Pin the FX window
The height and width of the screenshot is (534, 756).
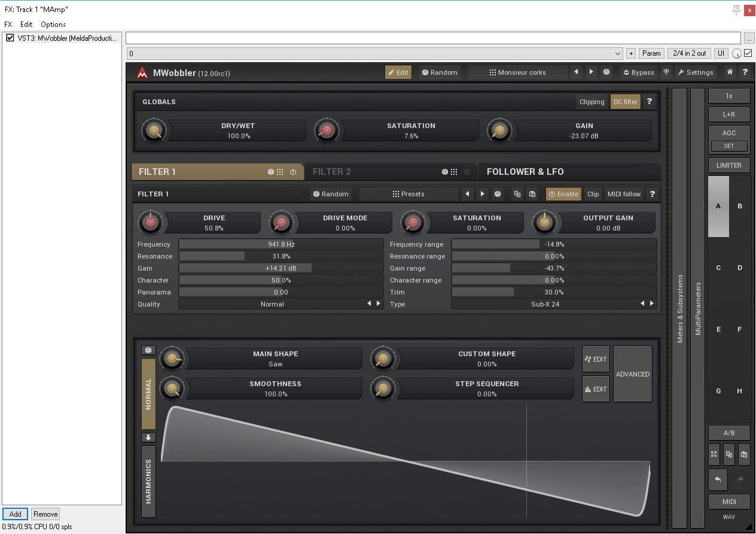[736, 10]
